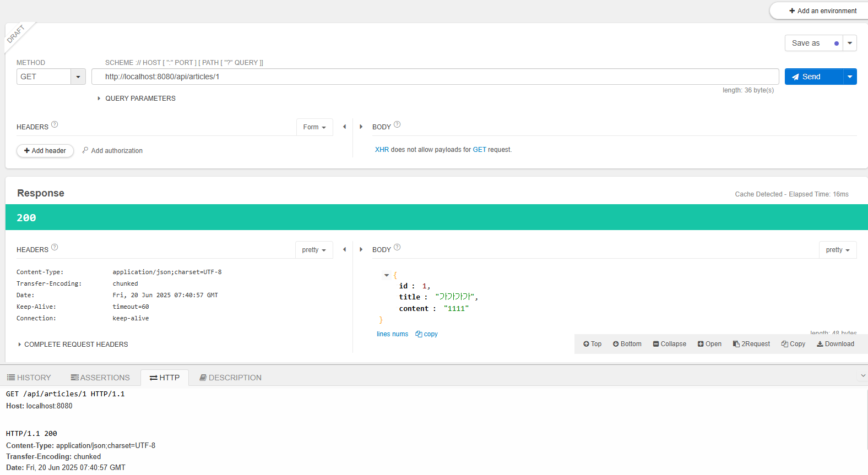
Task: Expand request body pane right arrow
Action: coord(361,127)
